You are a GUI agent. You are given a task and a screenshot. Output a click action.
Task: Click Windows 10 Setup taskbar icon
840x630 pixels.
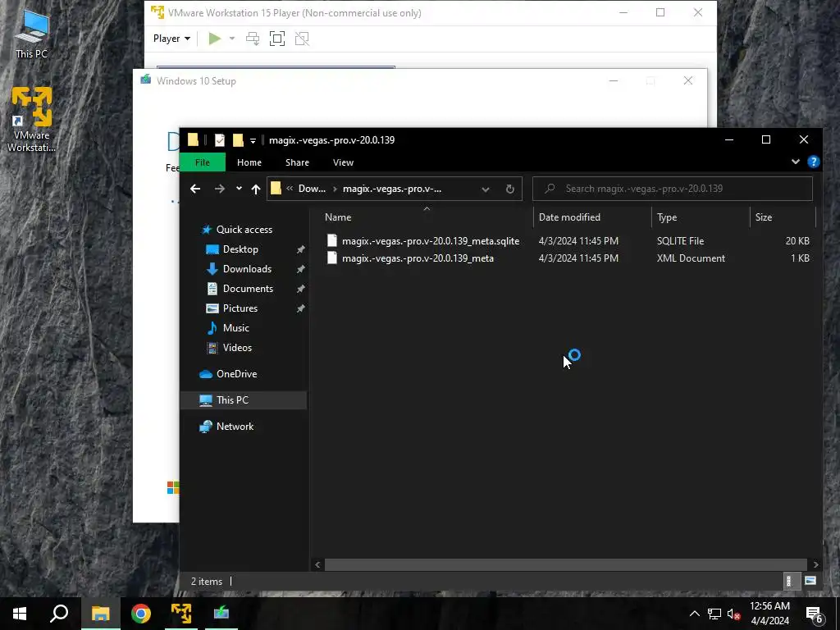221,614
